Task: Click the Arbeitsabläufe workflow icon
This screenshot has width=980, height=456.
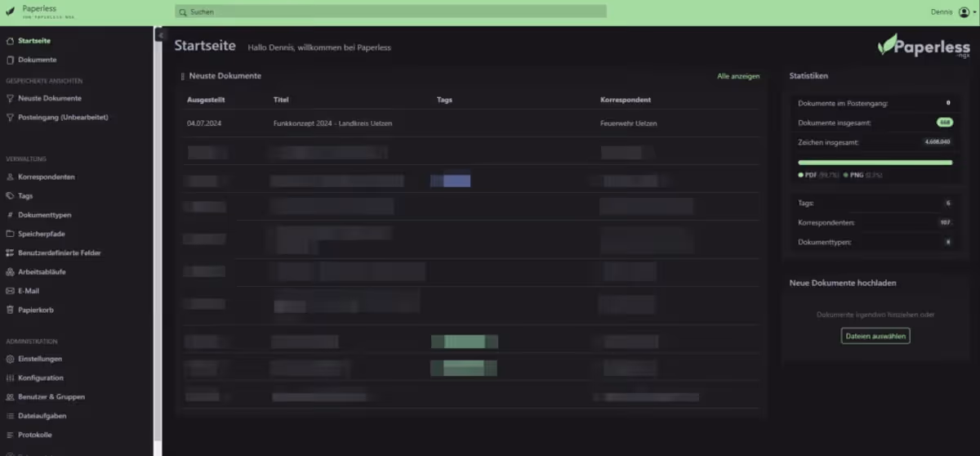Action: pos(10,272)
